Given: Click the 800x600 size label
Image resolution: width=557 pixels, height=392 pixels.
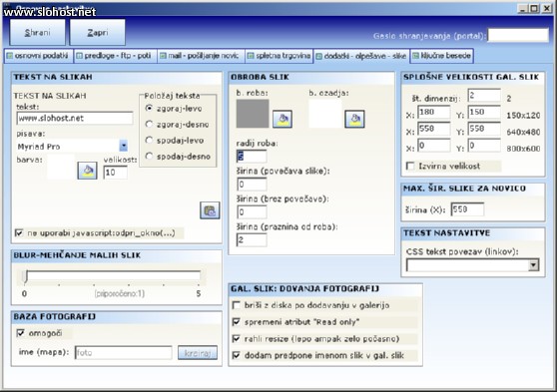Looking at the screenshot, I should (x=523, y=149).
